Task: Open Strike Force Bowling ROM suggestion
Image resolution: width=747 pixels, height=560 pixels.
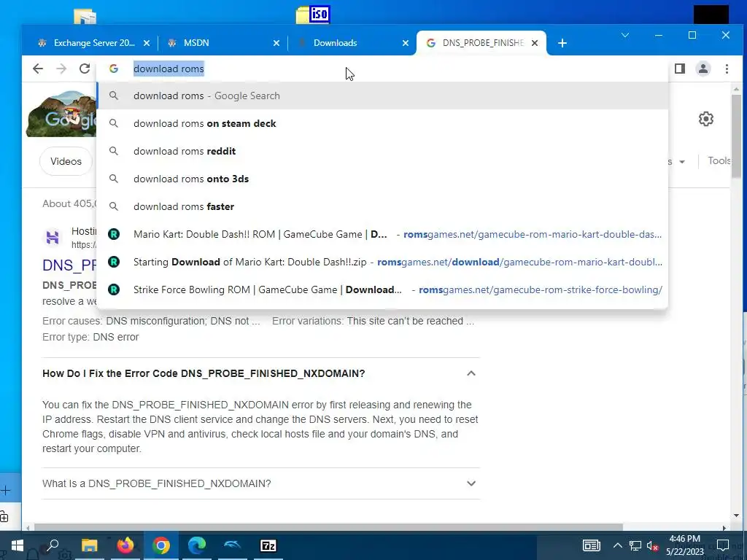Action: point(382,289)
